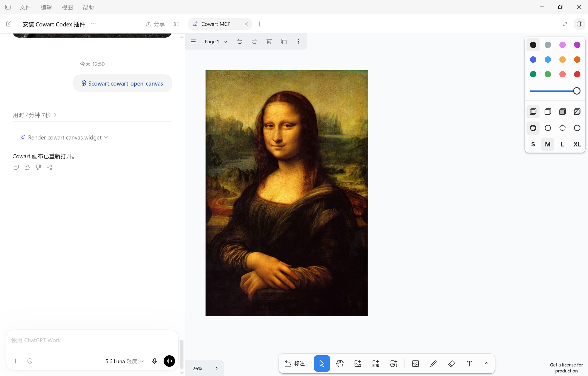
Task: Click the thumbs up feedback icon
Action: click(27, 167)
